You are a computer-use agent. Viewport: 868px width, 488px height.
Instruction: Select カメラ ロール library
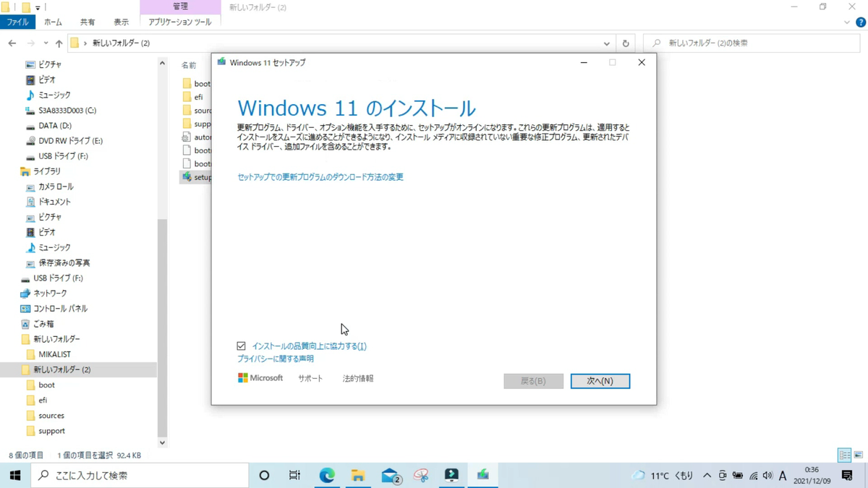[x=56, y=187]
